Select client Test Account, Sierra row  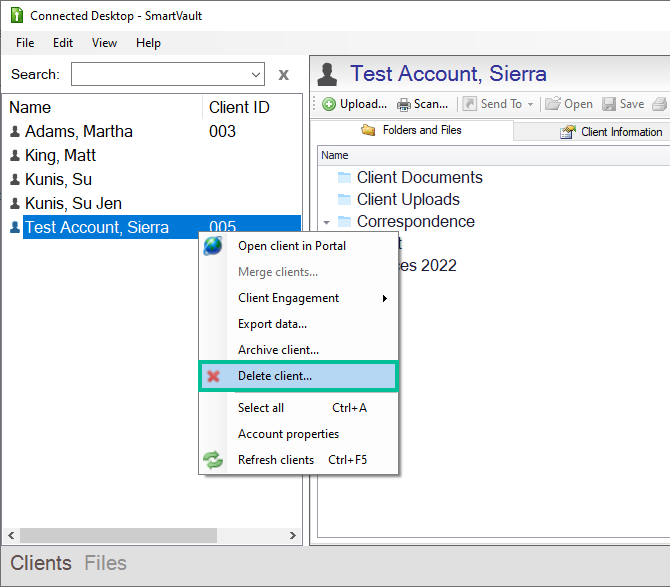(162, 227)
